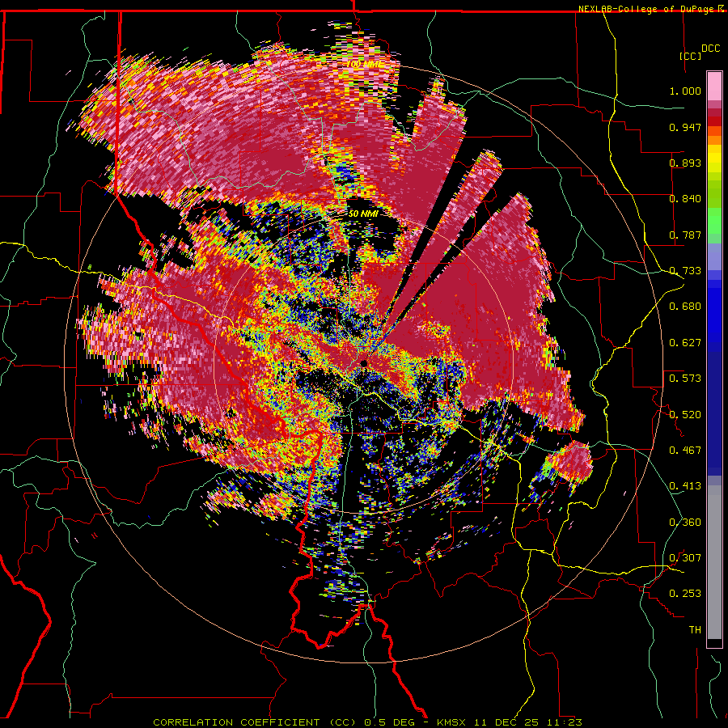Select the 0.893 scale value
This screenshot has width=728, height=728.
[x=685, y=163]
